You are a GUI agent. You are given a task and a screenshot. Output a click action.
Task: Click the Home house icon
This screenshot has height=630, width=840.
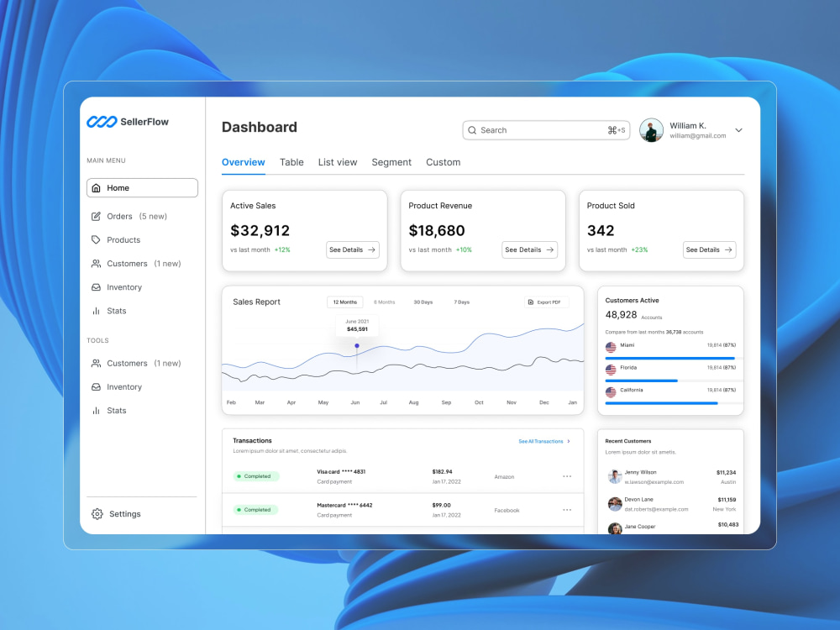[x=96, y=188]
